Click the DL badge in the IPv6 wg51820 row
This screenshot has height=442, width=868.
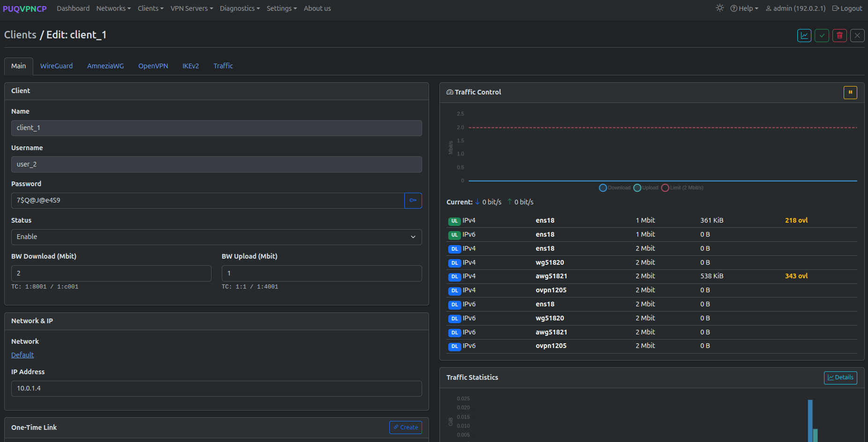454,319
